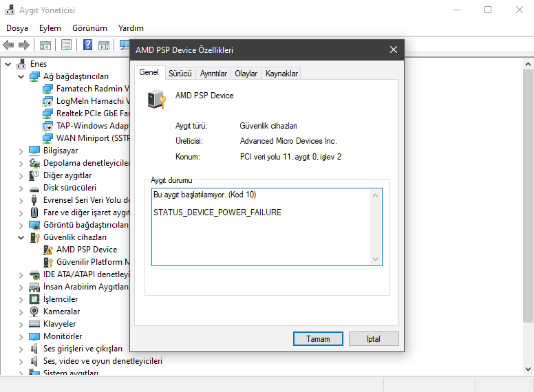This screenshot has width=534, height=392.
Task: Click the tree scrollbar down arrow
Action: (x=528, y=369)
